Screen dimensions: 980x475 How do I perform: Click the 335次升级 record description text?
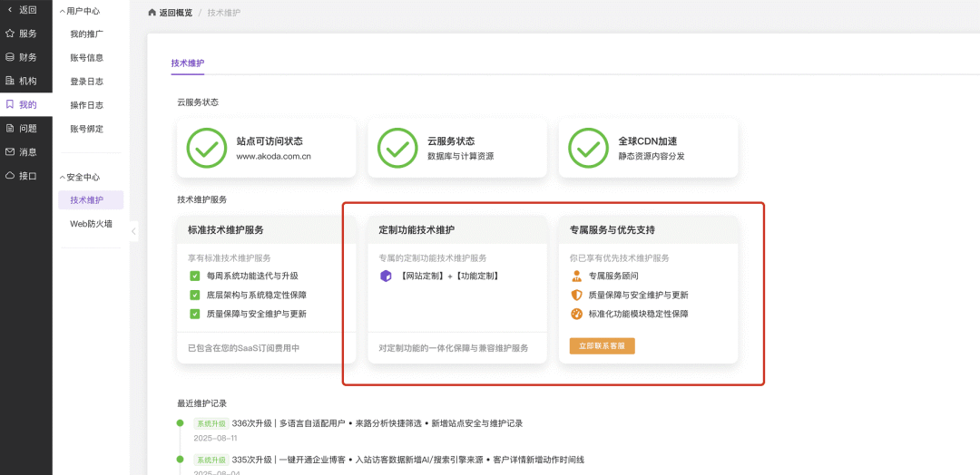(408, 460)
